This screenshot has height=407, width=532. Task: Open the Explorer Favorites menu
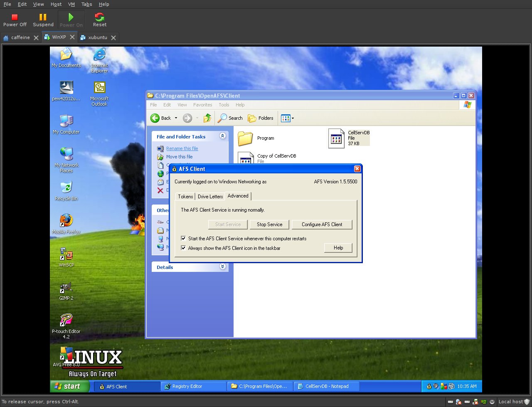[x=203, y=105]
